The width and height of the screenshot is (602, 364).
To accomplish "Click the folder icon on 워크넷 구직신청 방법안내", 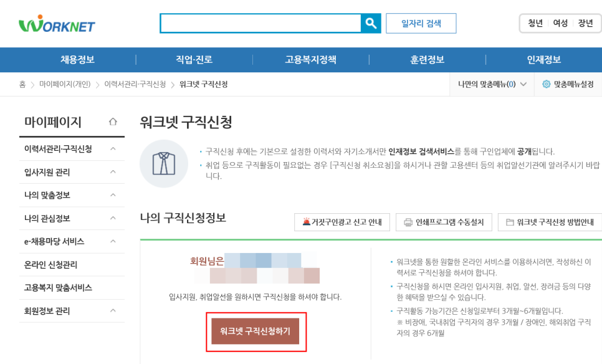I will pyautogui.click(x=510, y=222).
